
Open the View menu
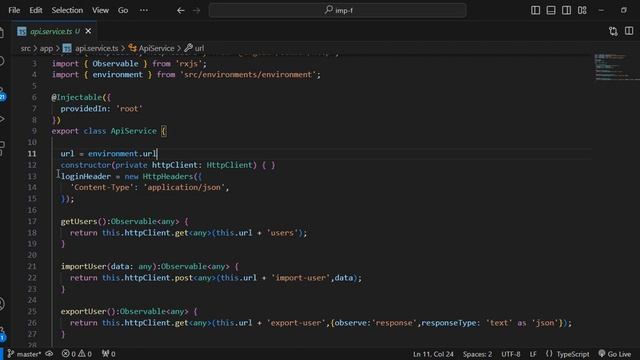tap(100, 10)
